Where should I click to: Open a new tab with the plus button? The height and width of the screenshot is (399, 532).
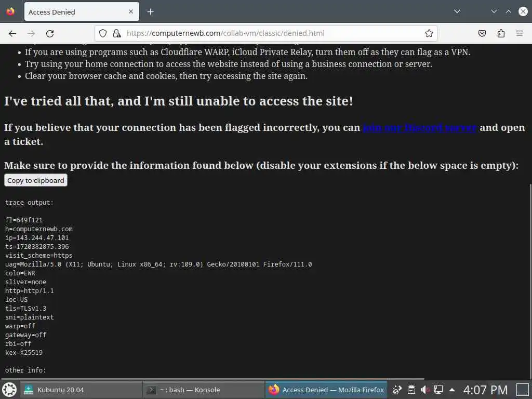(x=150, y=12)
